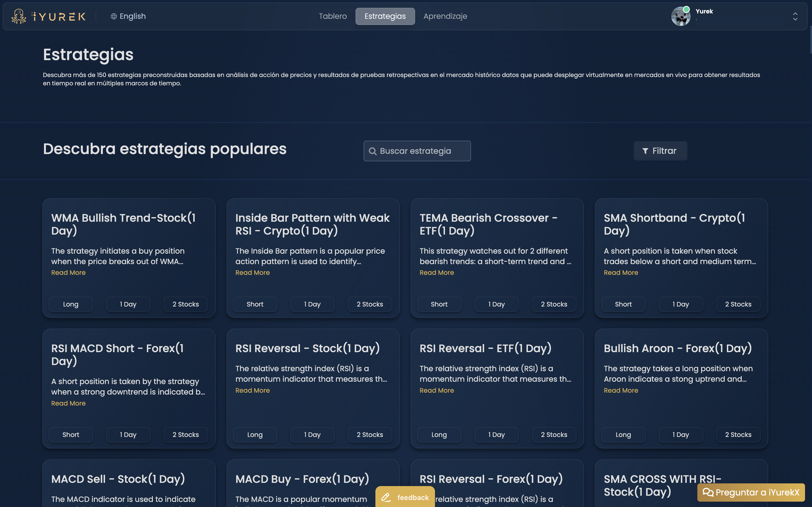
Task: Read More on Inside Bar Pattern card
Action: 253,273
